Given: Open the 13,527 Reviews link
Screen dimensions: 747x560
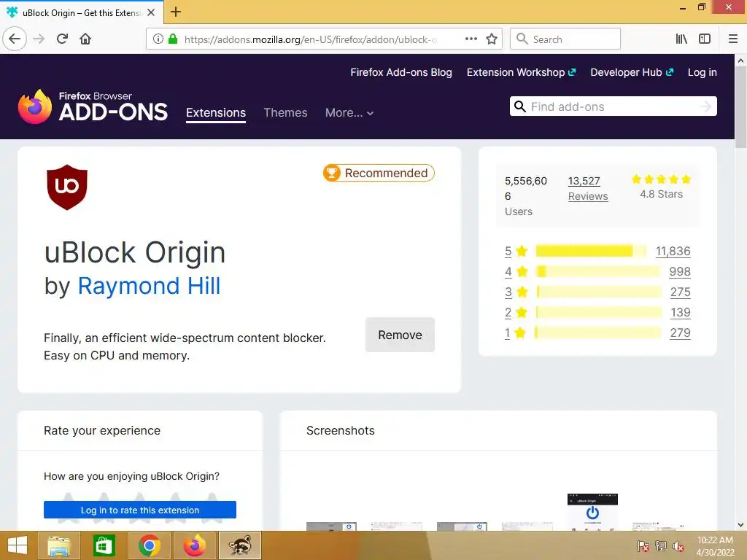Looking at the screenshot, I should pos(588,189).
